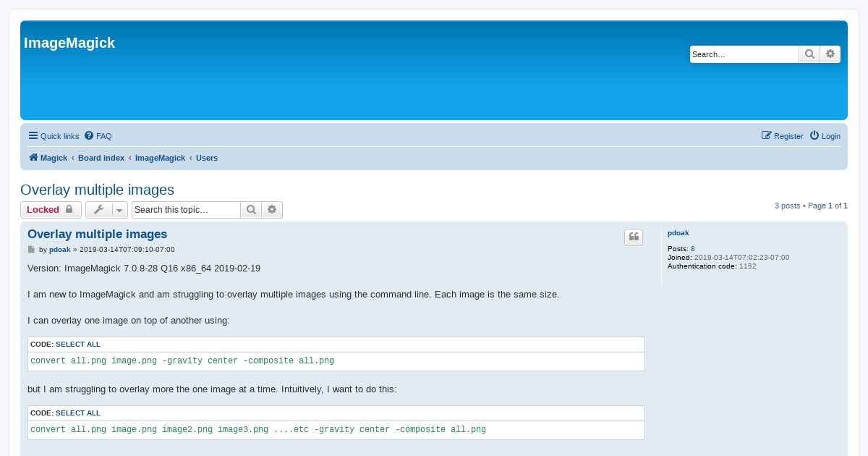868x456 pixels.
Task: Click the Locked topic button
Action: pos(51,210)
